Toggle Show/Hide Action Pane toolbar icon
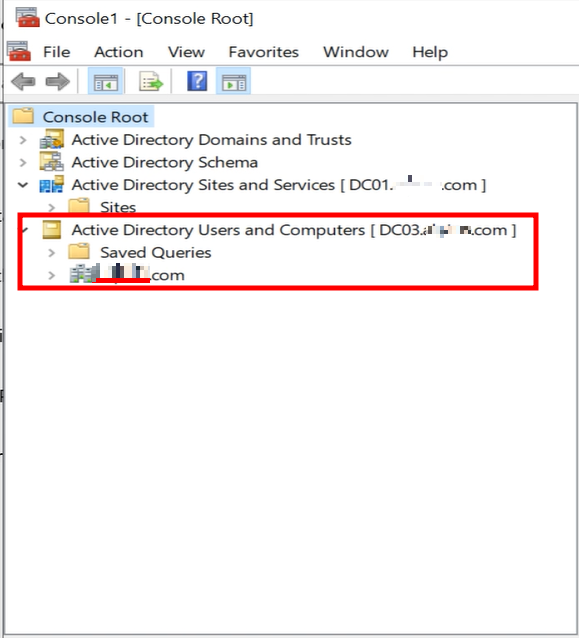This screenshot has height=638, width=579. [234, 82]
